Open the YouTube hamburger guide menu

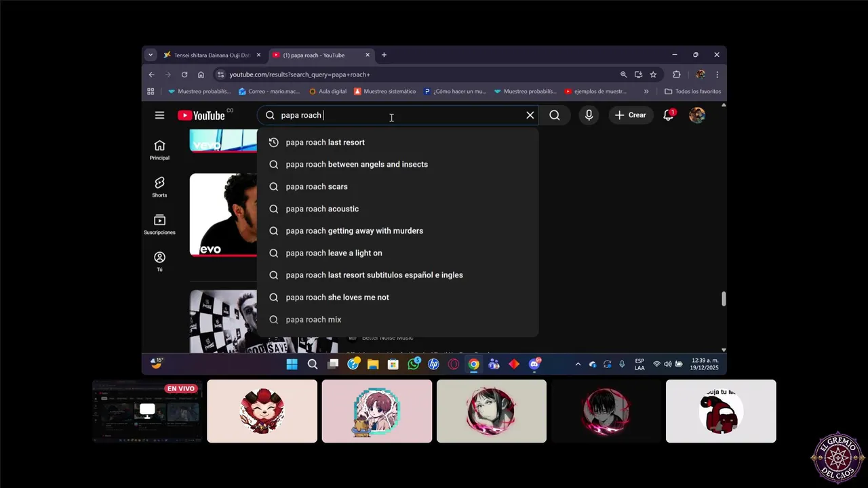coord(159,115)
